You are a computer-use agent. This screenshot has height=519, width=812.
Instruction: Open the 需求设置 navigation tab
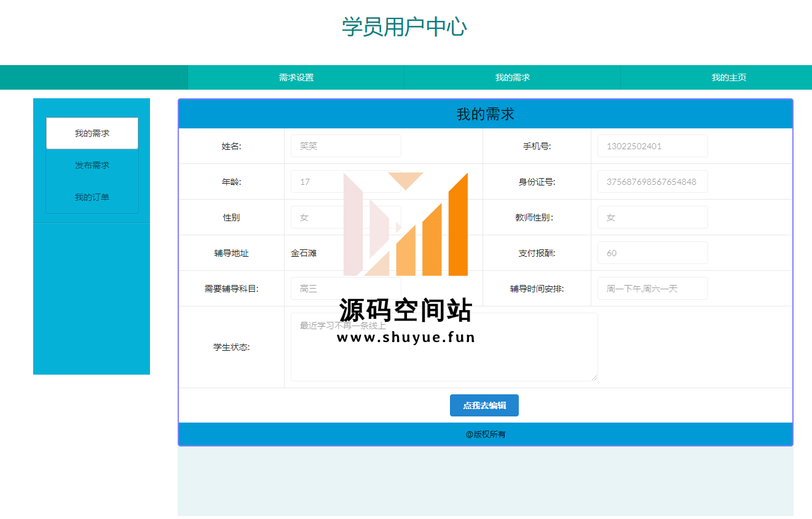(x=296, y=77)
